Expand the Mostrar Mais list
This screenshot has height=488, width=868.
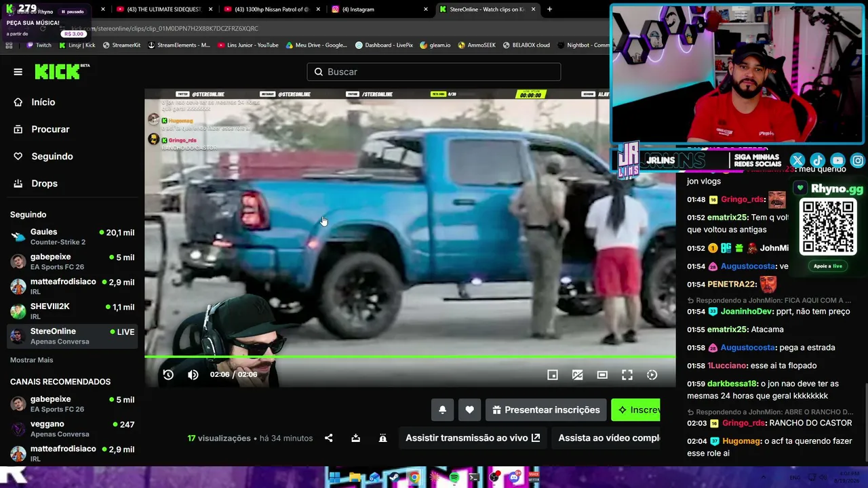[31, 360]
